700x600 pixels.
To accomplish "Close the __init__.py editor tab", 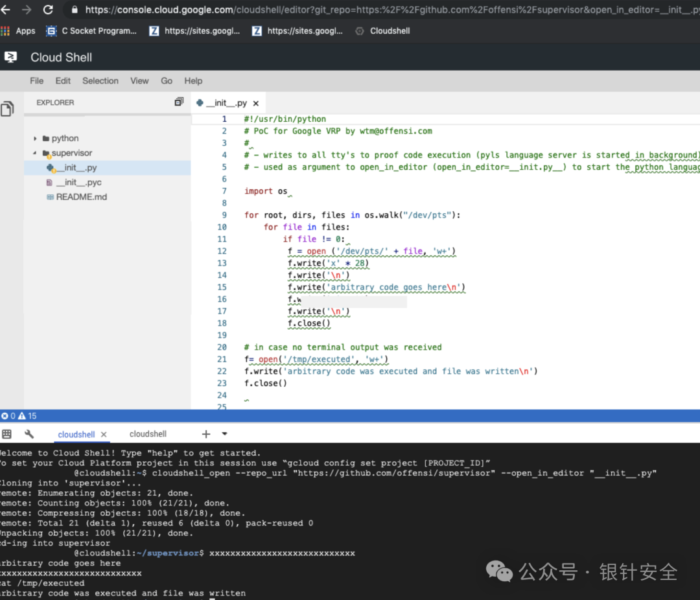I will 256,103.
